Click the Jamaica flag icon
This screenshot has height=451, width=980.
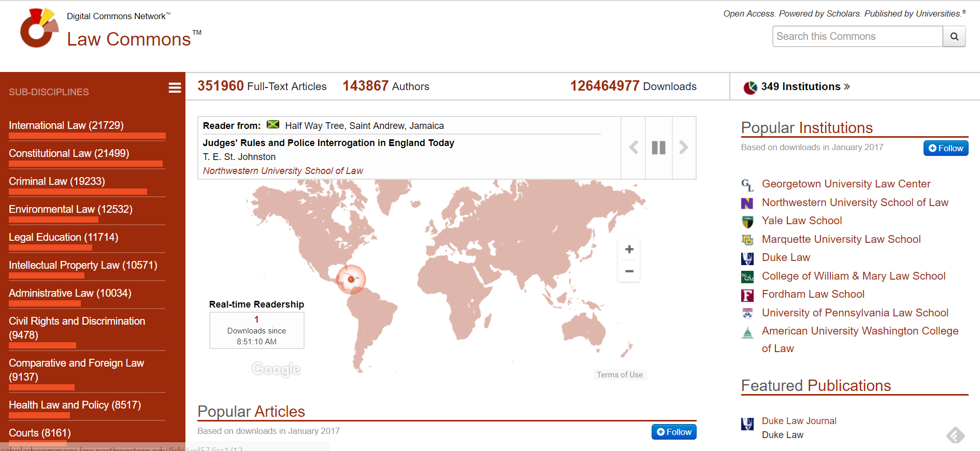click(x=273, y=125)
